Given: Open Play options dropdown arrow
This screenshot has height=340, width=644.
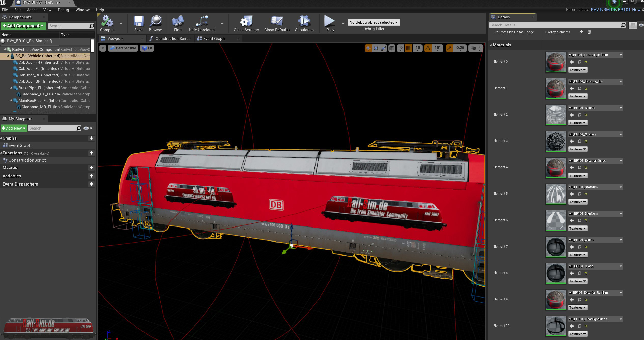Looking at the screenshot, I should [x=343, y=23].
